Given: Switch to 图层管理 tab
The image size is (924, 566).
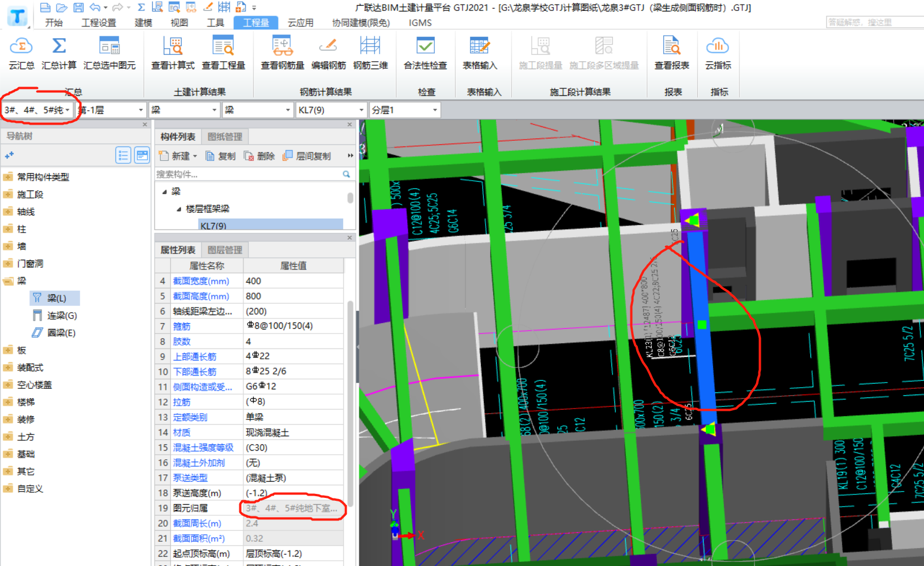Looking at the screenshot, I should click(x=225, y=250).
